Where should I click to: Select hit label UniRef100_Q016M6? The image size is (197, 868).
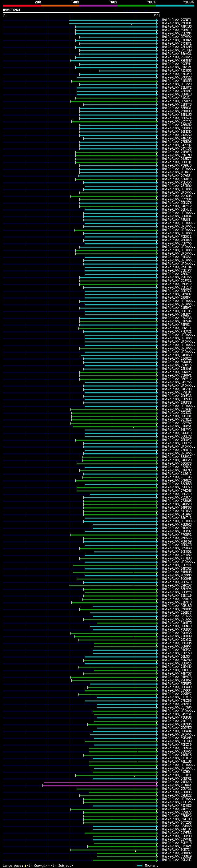176,196
